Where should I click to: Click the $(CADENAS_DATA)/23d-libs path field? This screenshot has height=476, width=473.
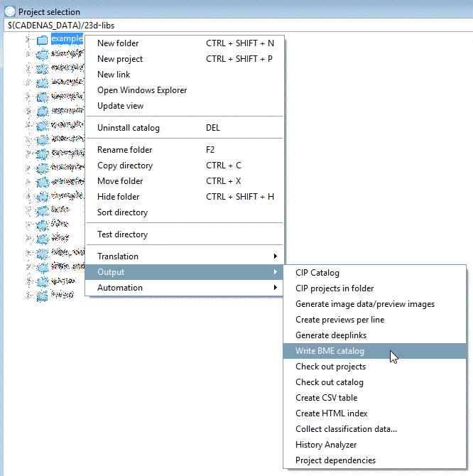(x=239, y=26)
